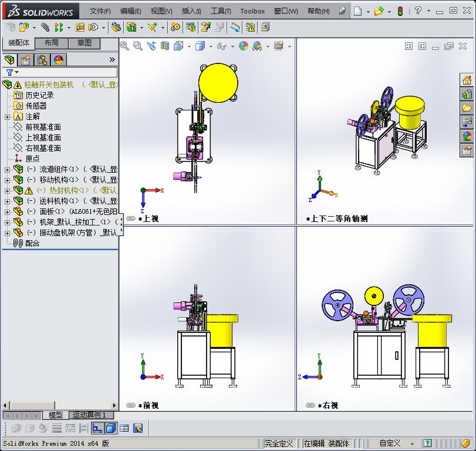Expand the 注解 tree node
This screenshot has width=476, height=451.
(x=7, y=117)
